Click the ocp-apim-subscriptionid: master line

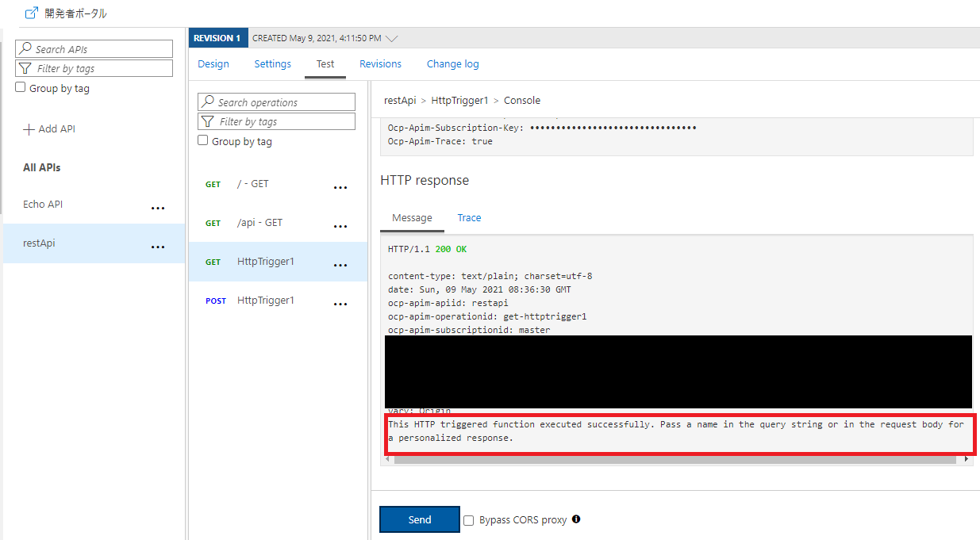tap(469, 330)
